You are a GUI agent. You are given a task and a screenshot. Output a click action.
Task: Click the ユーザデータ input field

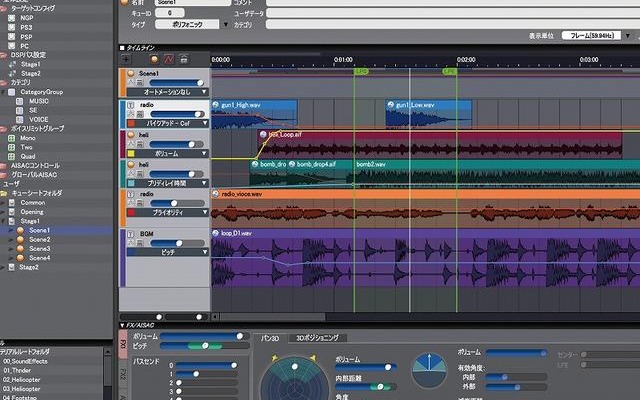tap(453, 13)
